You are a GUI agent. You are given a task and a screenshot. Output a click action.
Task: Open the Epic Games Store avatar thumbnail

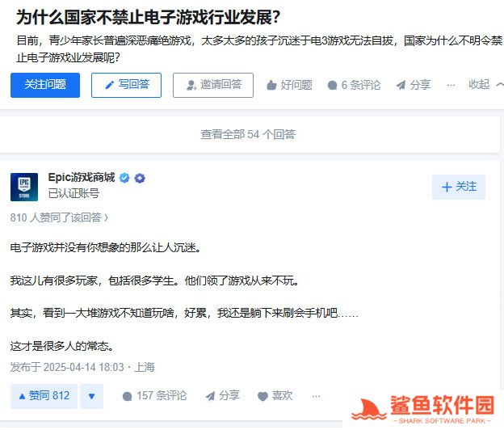(x=24, y=188)
